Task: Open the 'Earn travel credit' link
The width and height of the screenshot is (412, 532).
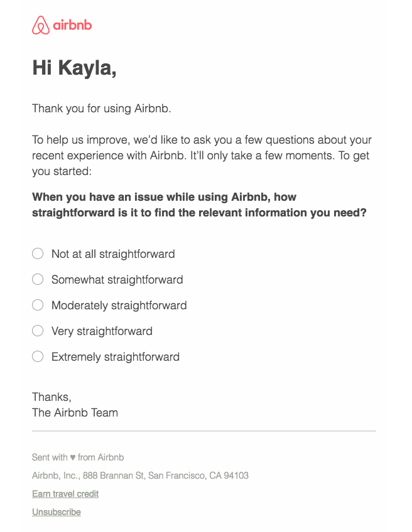Action: (x=65, y=494)
